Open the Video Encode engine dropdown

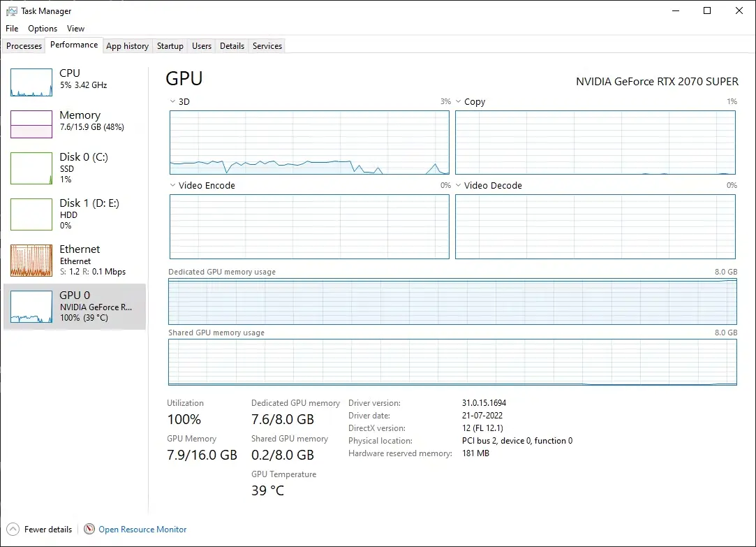click(172, 185)
